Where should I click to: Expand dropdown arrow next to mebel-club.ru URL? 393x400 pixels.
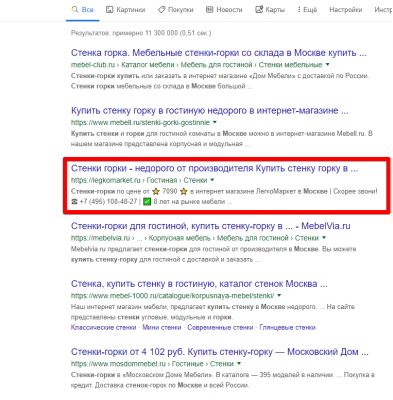pyautogui.click(x=327, y=64)
